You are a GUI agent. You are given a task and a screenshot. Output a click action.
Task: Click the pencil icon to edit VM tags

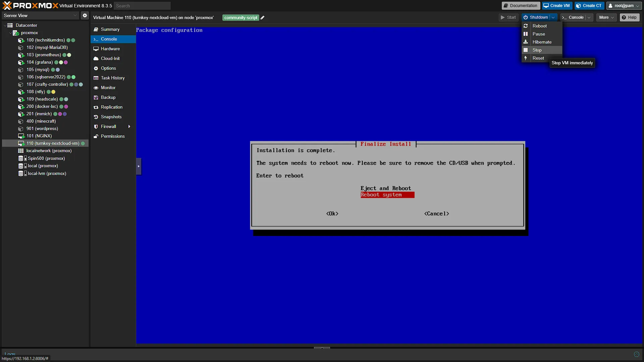tap(263, 18)
